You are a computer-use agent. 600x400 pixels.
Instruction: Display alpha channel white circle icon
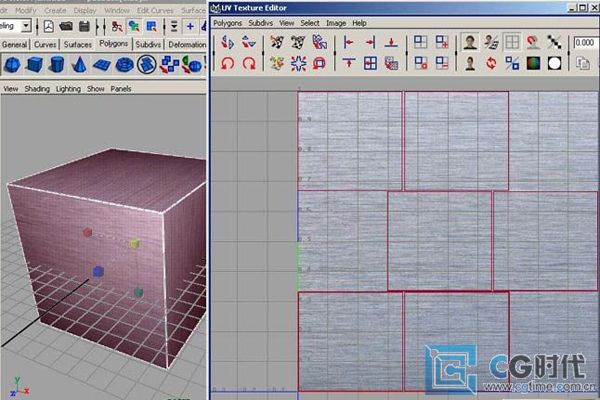[x=554, y=63]
